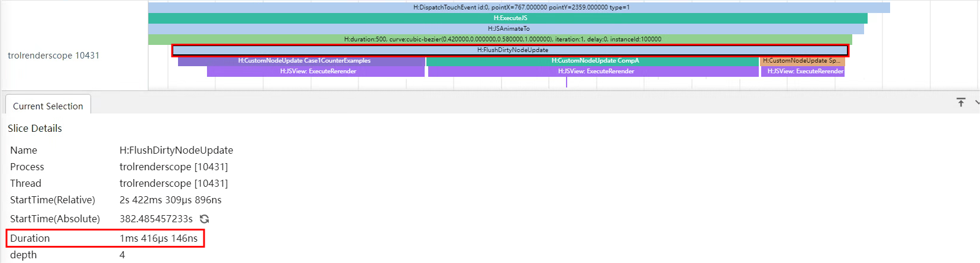Click the StartTime(Relative) value
980x263 pixels.
point(170,200)
